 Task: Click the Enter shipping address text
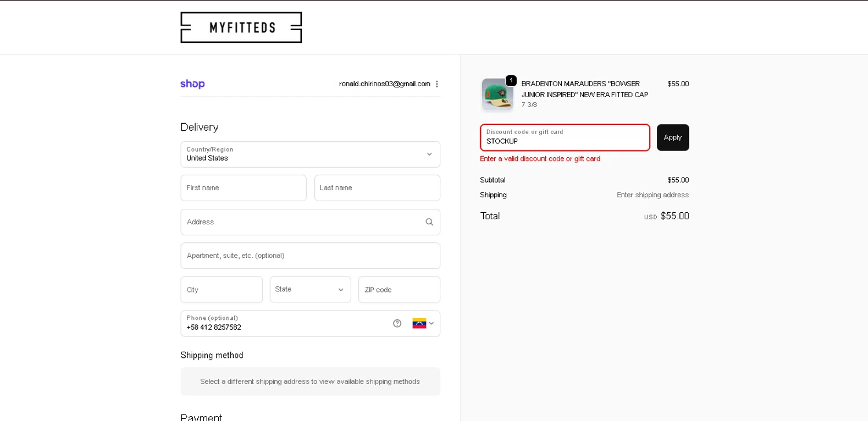coord(653,195)
